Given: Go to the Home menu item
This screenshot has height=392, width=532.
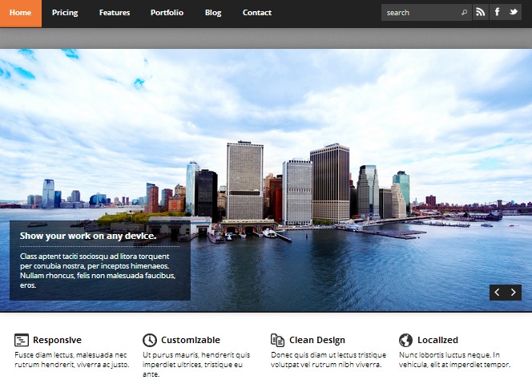Looking at the screenshot, I should pyautogui.click(x=20, y=14).
